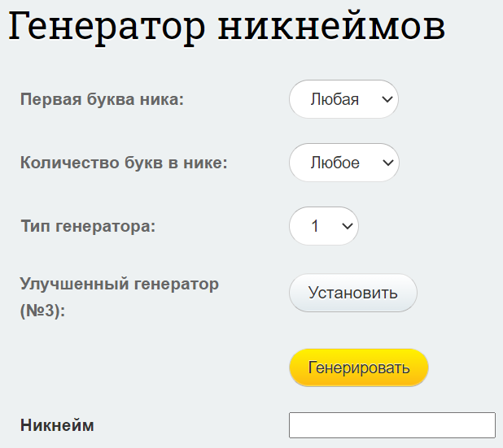
Task: Focus the Никнейм text field
Action: click(392, 425)
